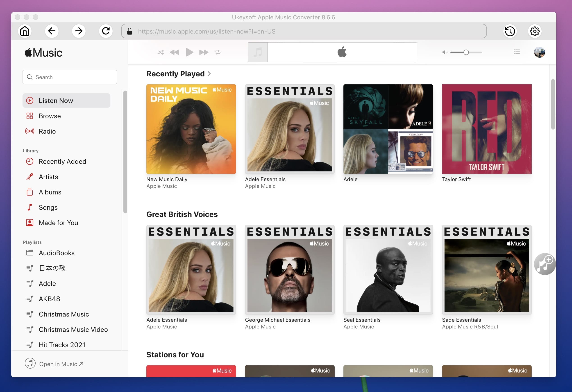Click the play button icon
Screen dimensions: 572x392
[189, 52]
